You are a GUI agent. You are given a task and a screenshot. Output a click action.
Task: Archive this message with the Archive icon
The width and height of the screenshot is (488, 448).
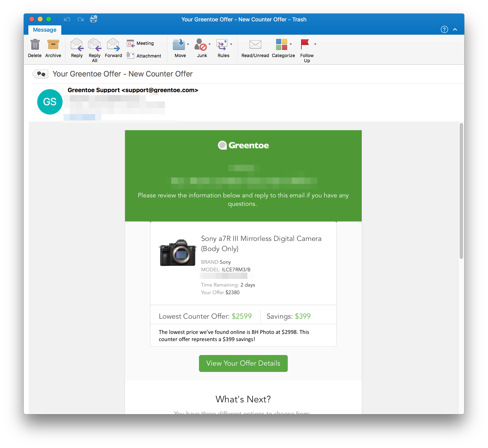tap(53, 45)
